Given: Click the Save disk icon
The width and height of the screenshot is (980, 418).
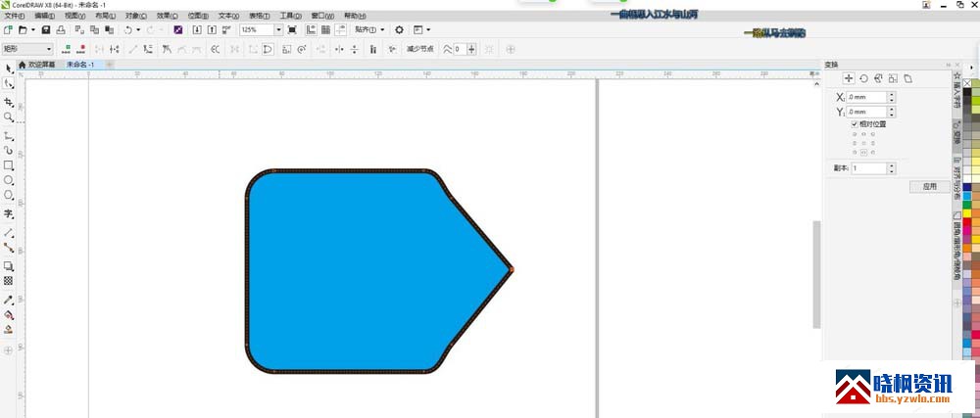Looking at the screenshot, I should [x=46, y=29].
